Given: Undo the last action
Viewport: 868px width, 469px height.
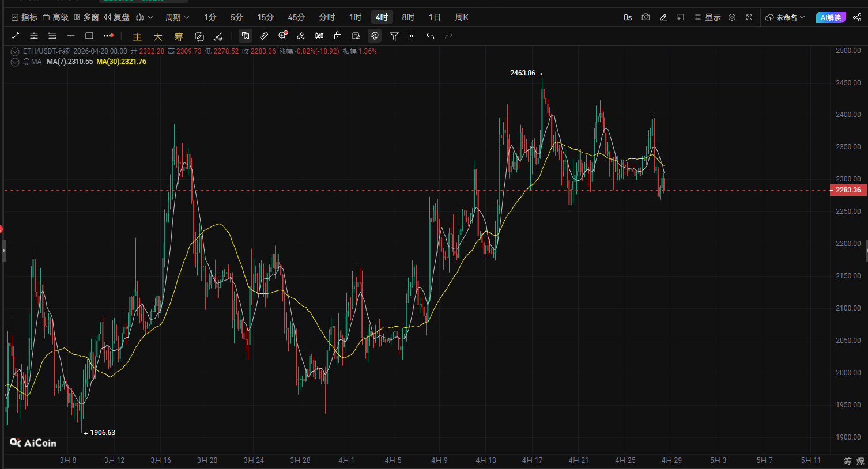Looking at the screenshot, I should 430,36.
